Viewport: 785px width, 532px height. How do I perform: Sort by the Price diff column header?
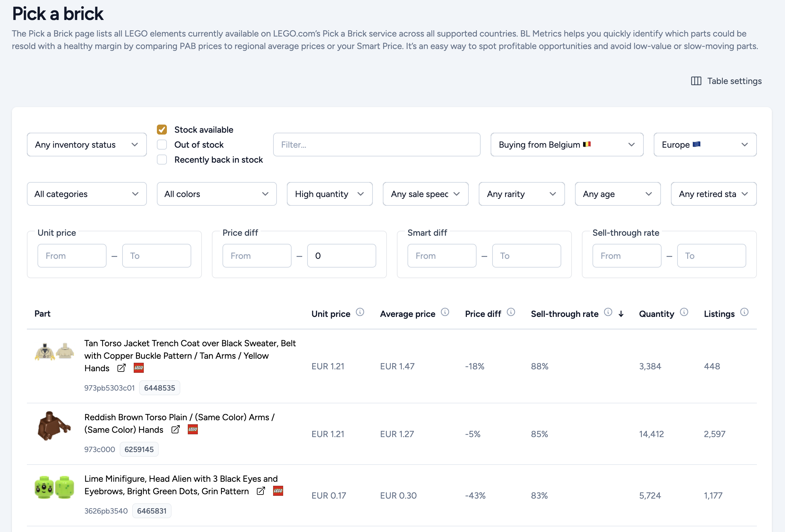483,313
